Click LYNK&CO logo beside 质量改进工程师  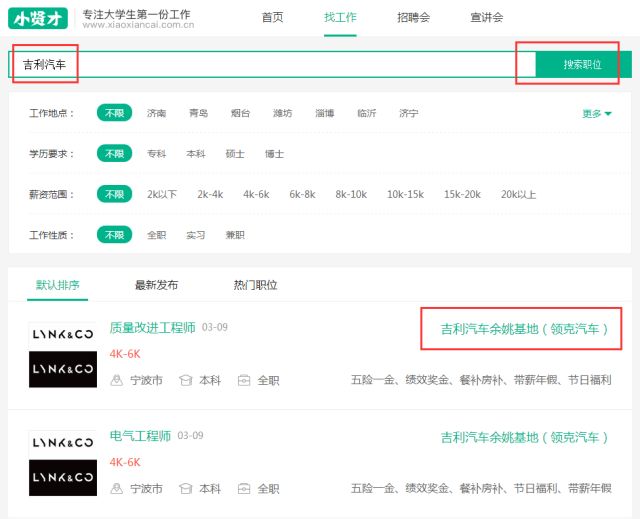tap(63, 355)
